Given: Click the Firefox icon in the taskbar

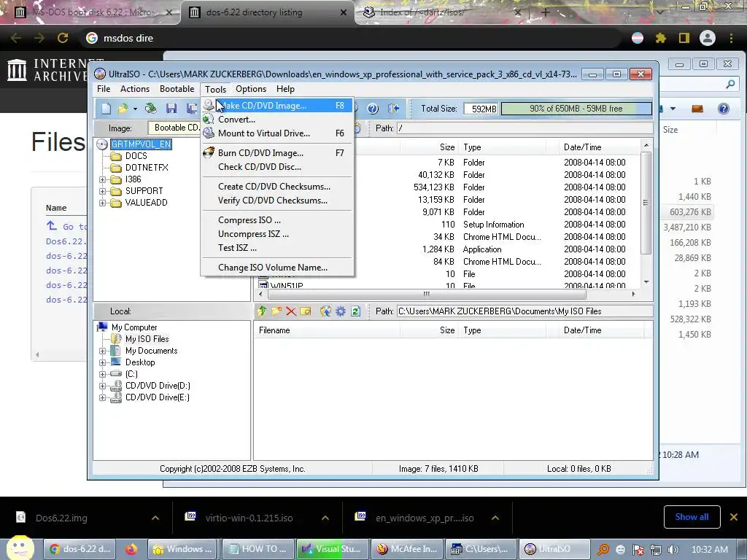Looking at the screenshot, I should [131, 549].
